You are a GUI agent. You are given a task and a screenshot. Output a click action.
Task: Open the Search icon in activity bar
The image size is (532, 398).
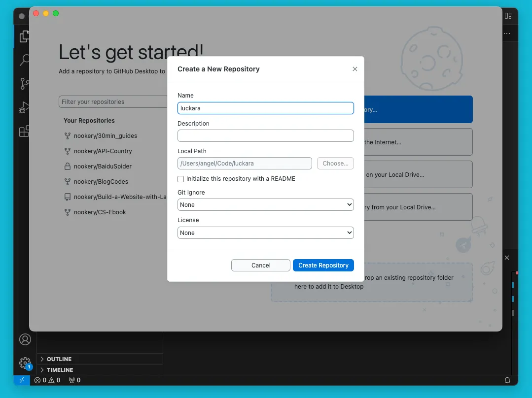pyautogui.click(x=24, y=60)
